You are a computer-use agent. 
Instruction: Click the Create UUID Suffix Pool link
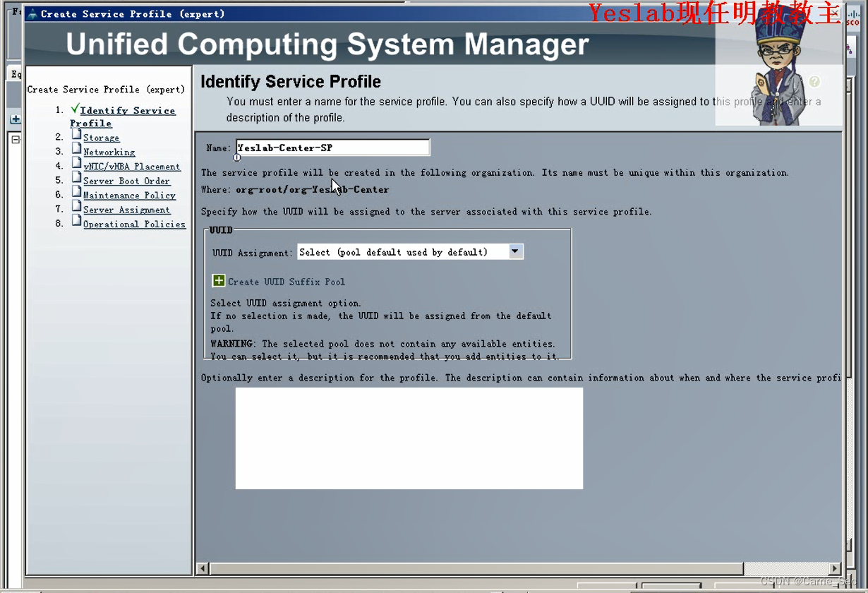[x=287, y=282]
